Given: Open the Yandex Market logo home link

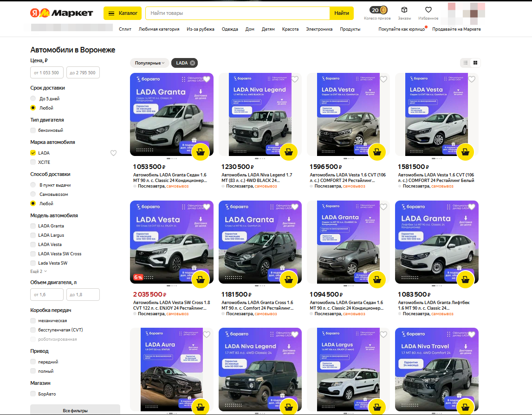Looking at the screenshot, I should pos(61,13).
